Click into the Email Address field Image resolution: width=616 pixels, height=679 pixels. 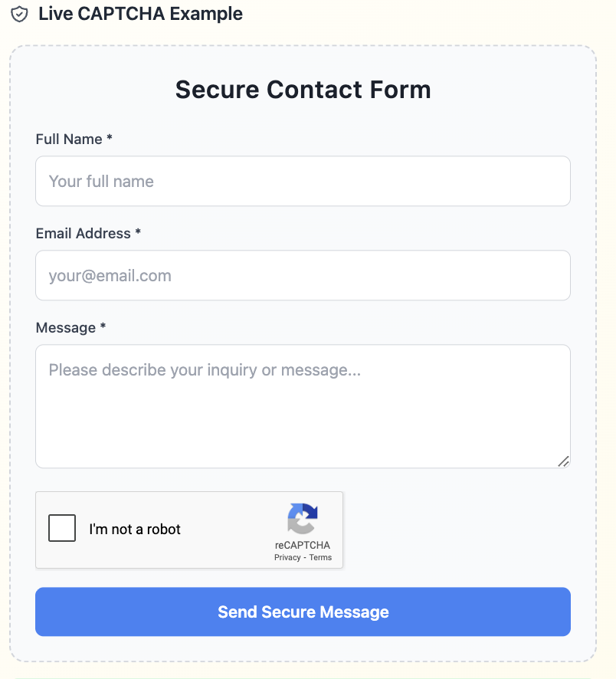(303, 276)
